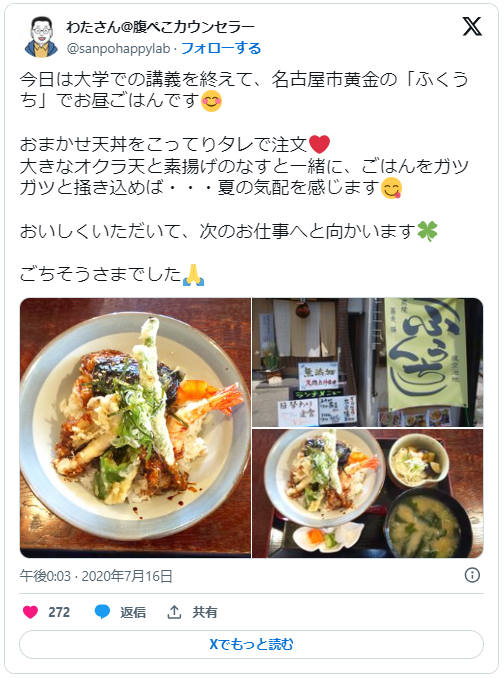This screenshot has height=678, width=504.
Task: Click the 返信 reply label
Action: (x=133, y=612)
